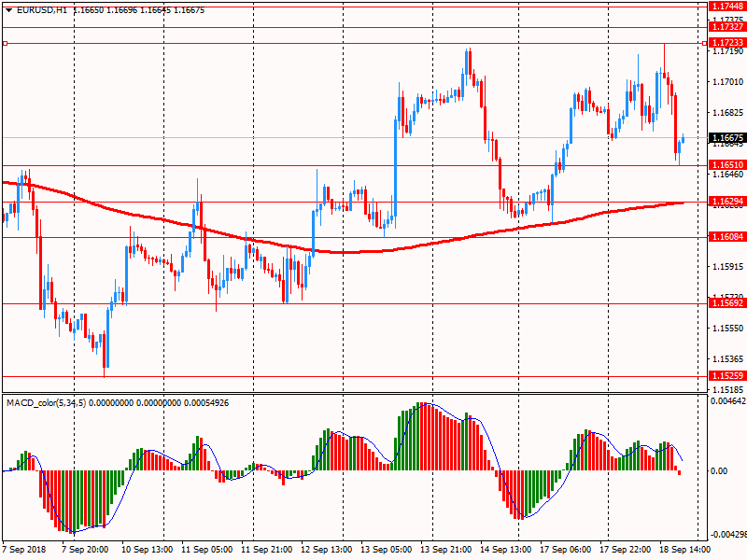The height and width of the screenshot is (560, 747).
Task: Select the 1.16294 price level label
Action: (x=727, y=202)
